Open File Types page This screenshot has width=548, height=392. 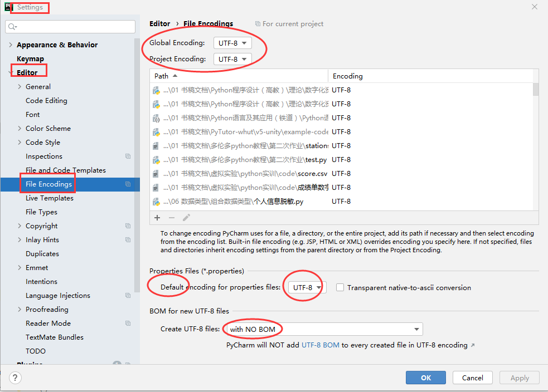(x=41, y=212)
